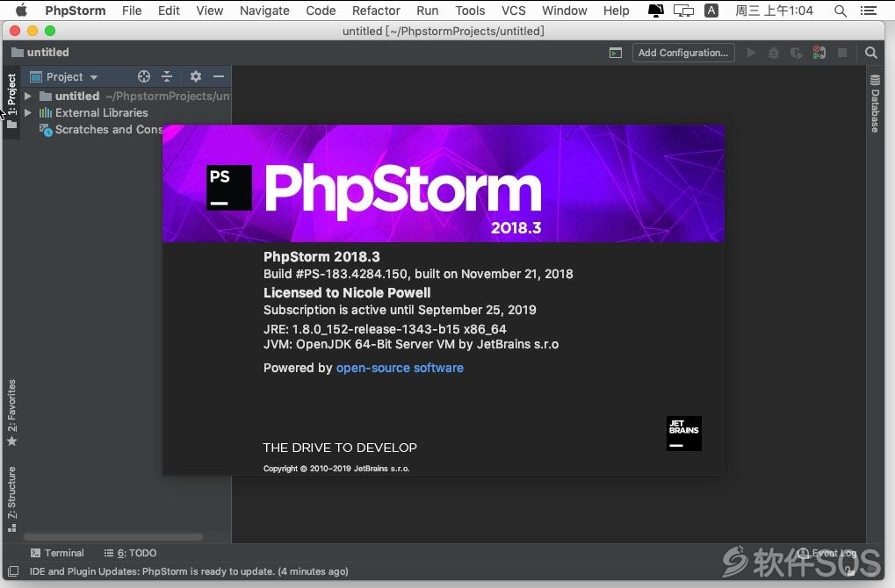Click the Run toolbar icon
The image size is (895, 588).
[x=751, y=53]
